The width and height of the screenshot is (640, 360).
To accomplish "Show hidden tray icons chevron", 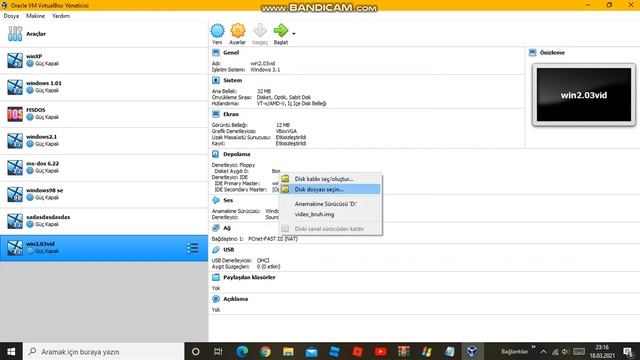I will tap(543, 351).
